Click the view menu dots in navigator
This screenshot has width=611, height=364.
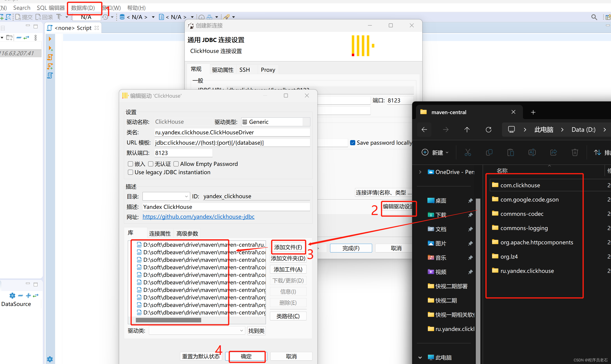(x=35, y=37)
